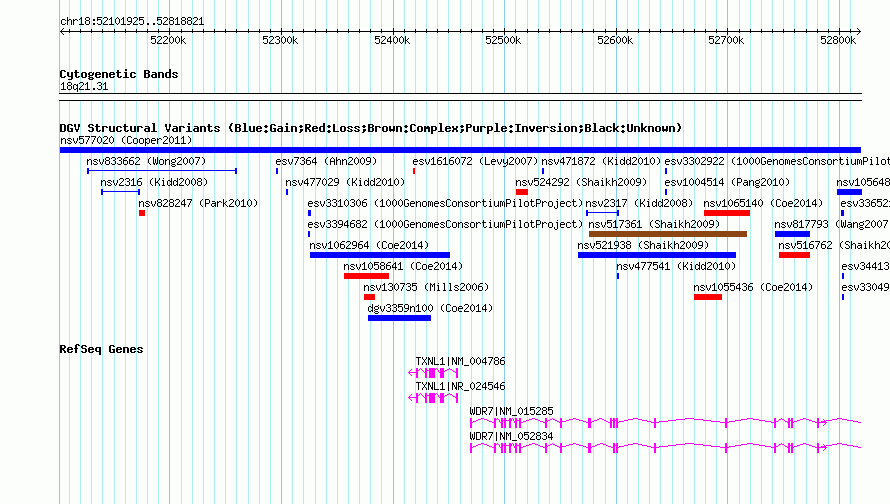This screenshot has height=504, width=890.
Task: Click WDR7|NM_015285 gene label
Action: pyautogui.click(x=511, y=411)
